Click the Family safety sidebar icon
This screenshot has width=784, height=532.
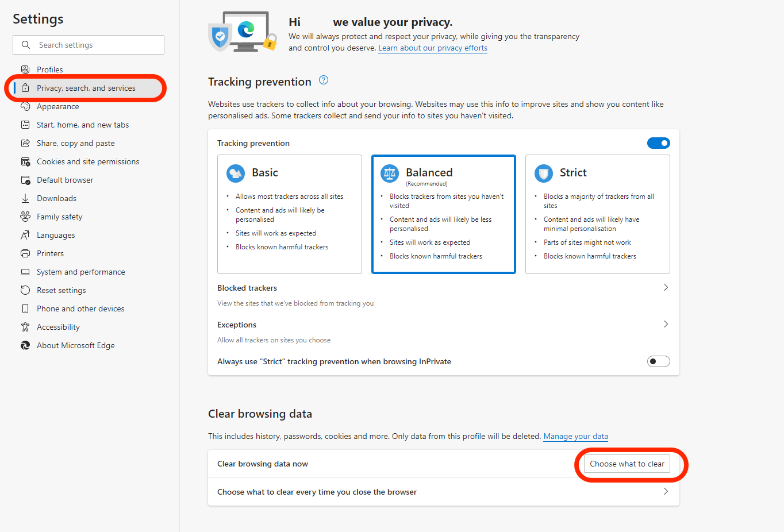(25, 217)
